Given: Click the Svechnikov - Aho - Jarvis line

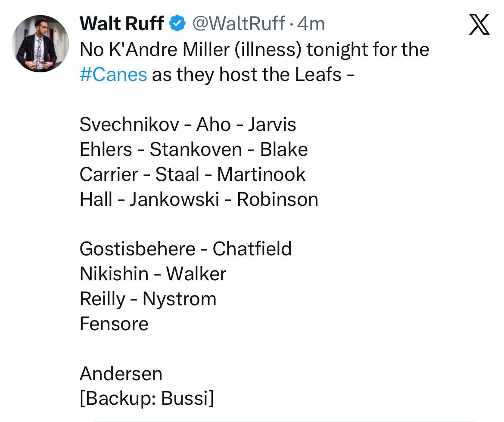Looking at the screenshot, I should click(x=188, y=124).
